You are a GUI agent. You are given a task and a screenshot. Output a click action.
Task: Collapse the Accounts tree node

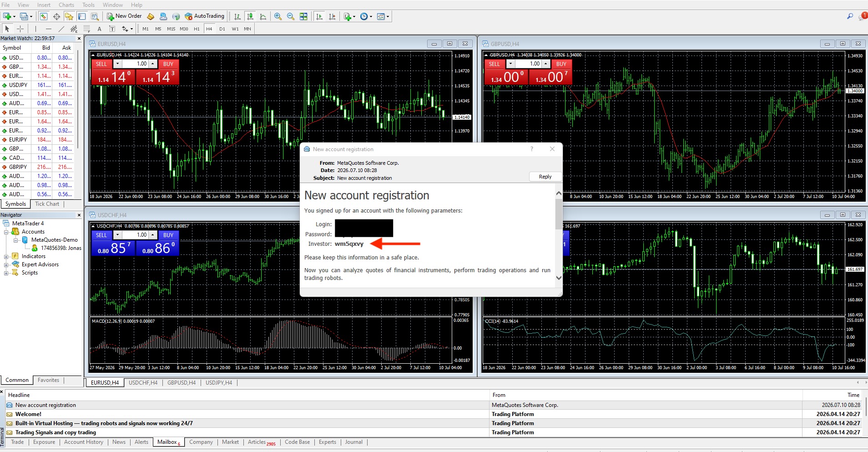tap(6, 232)
